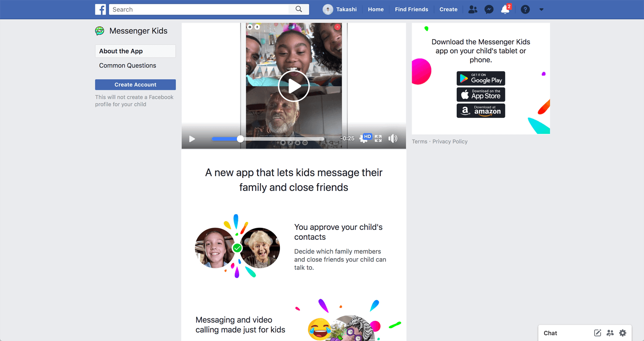Click Takashi's profile picture avatar

328,9
